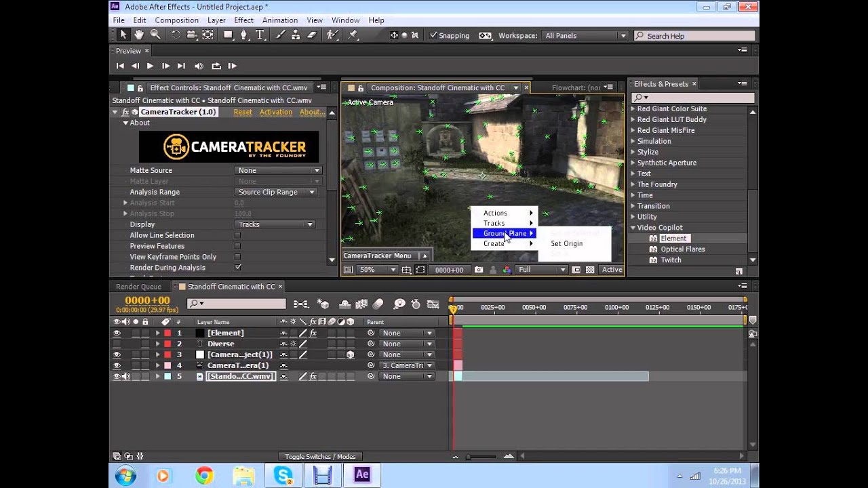Mute audio of Stando...CC.wmv layer
868x488 pixels.
pos(126,376)
